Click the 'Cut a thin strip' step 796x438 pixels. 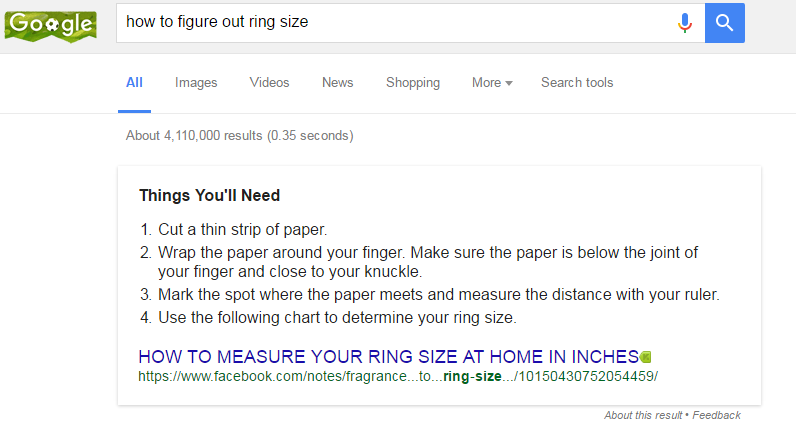coord(243,228)
